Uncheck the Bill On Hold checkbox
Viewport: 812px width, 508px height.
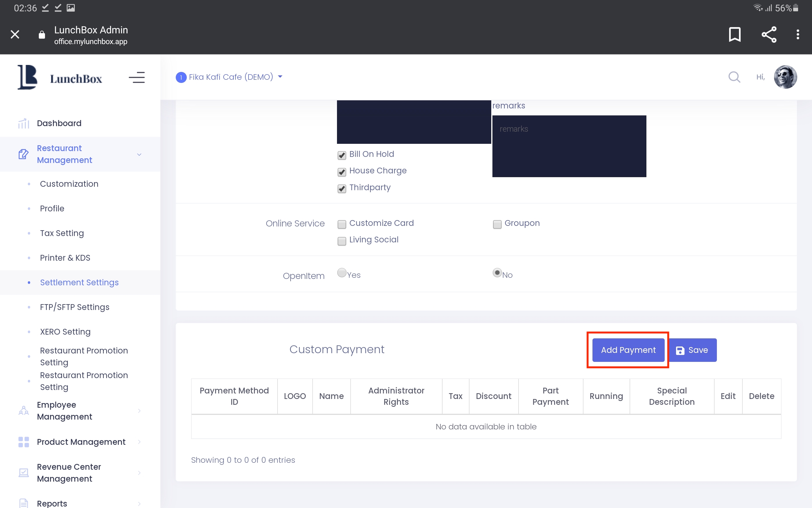(x=342, y=155)
